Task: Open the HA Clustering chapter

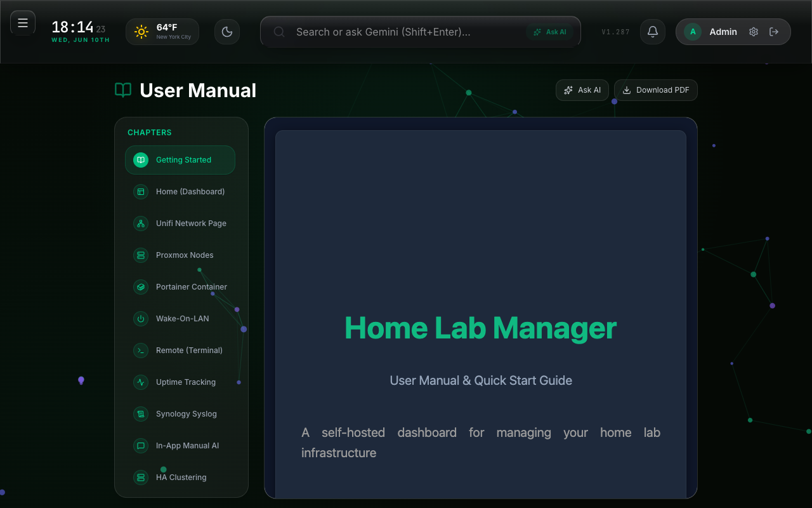Action: 180,478
